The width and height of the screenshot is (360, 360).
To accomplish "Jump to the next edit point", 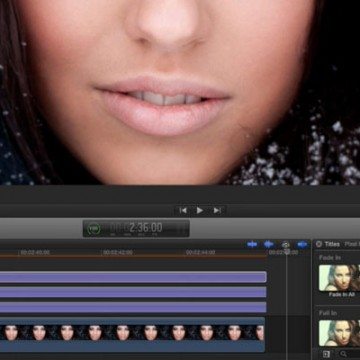I will click(217, 210).
